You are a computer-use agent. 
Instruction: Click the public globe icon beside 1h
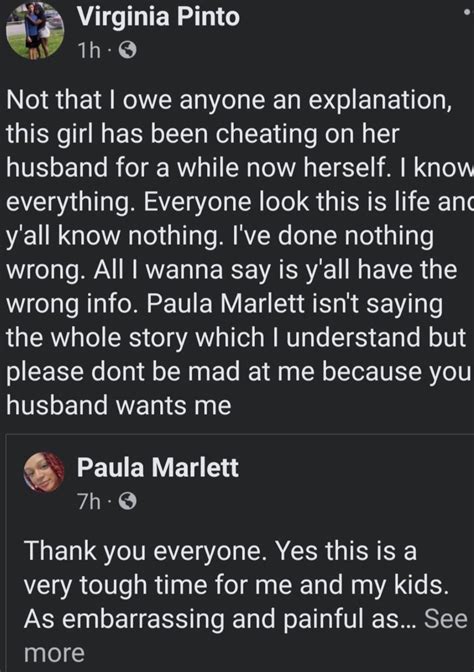[127, 51]
